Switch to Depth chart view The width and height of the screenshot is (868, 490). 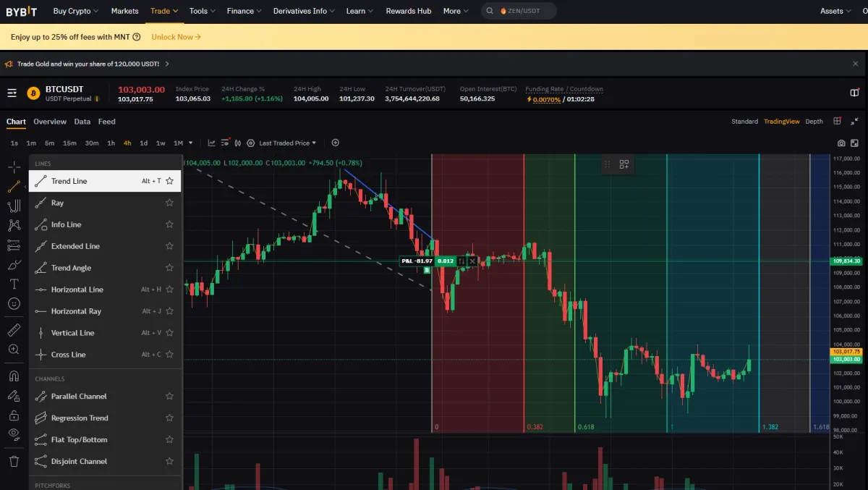pos(814,122)
